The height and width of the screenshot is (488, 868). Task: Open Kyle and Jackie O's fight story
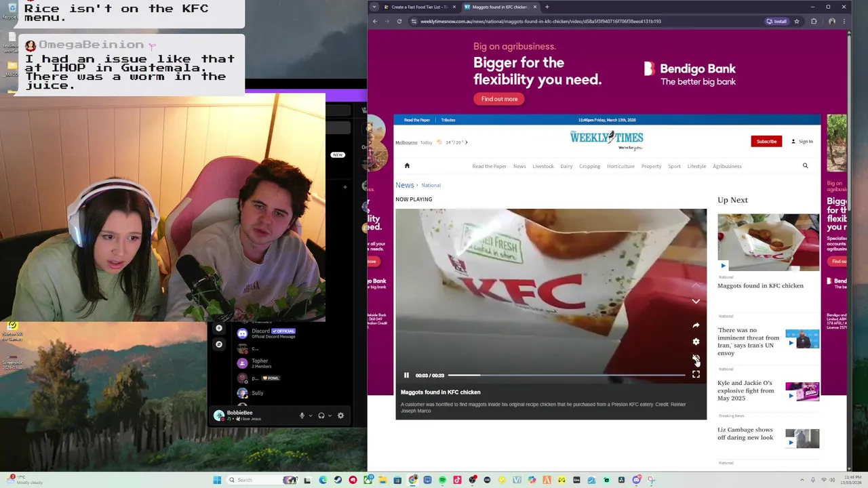[x=745, y=390]
